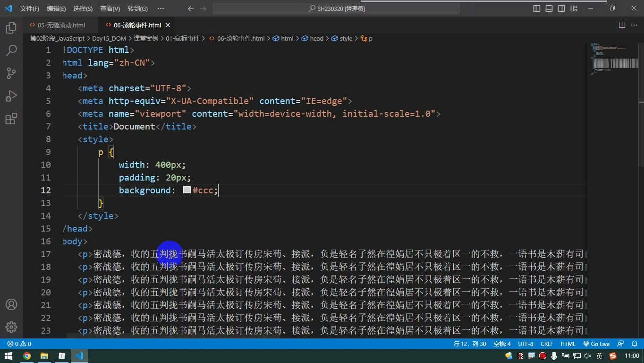Image resolution: width=644 pixels, height=363 pixels.
Task: Open the Windows Start menu
Action: point(8,356)
